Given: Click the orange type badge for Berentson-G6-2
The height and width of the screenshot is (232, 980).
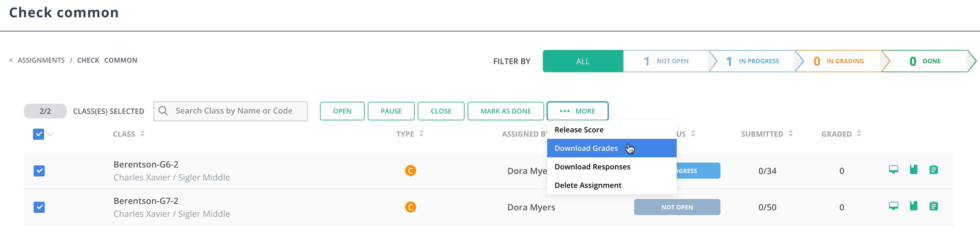Looking at the screenshot, I should 410,171.
